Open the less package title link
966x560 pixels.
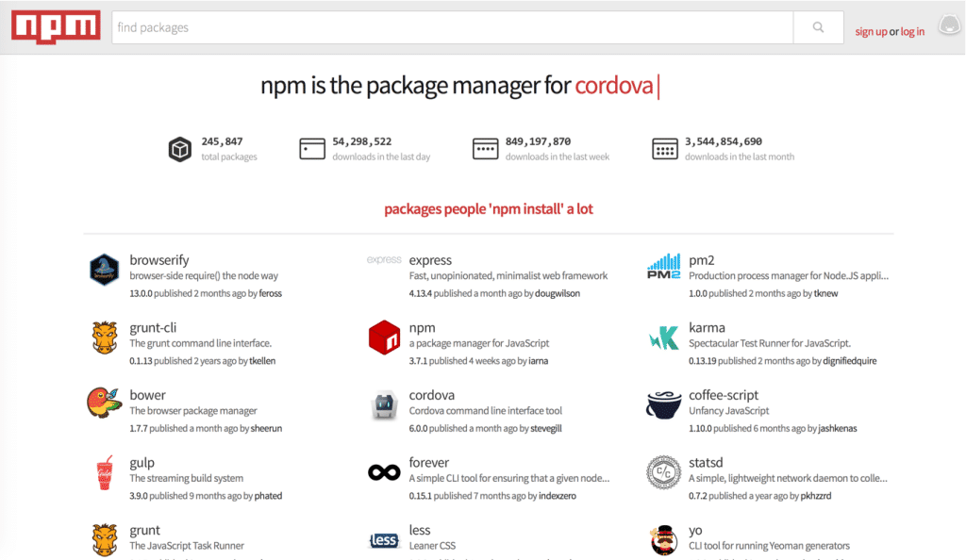pyautogui.click(x=420, y=530)
